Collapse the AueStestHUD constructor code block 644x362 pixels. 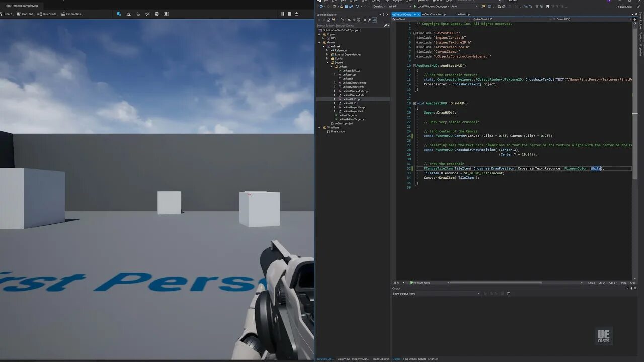click(x=414, y=66)
